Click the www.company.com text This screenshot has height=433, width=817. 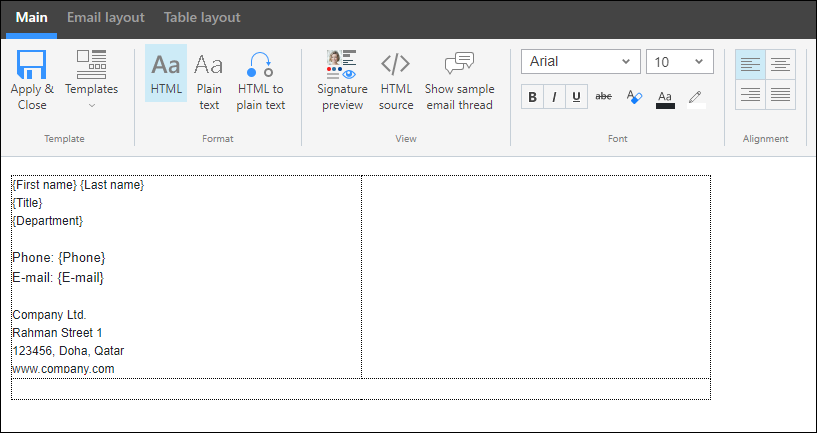(63, 369)
